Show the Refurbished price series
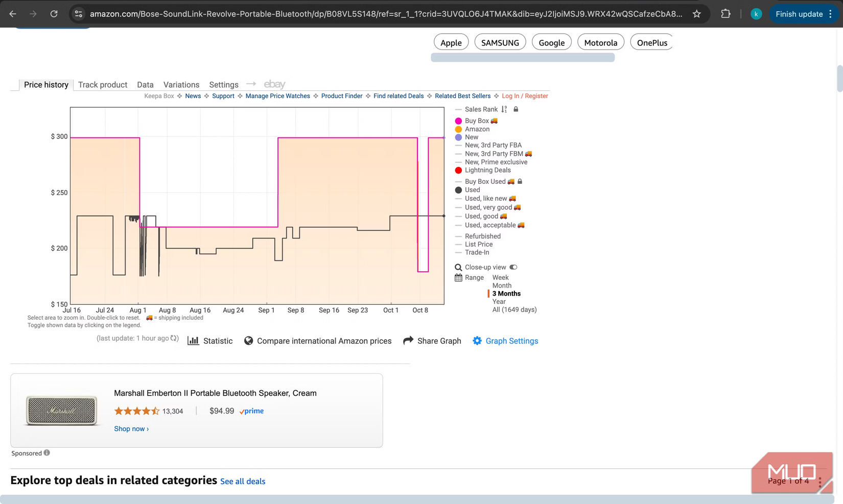This screenshot has width=843, height=504. (x=478, y=236)
